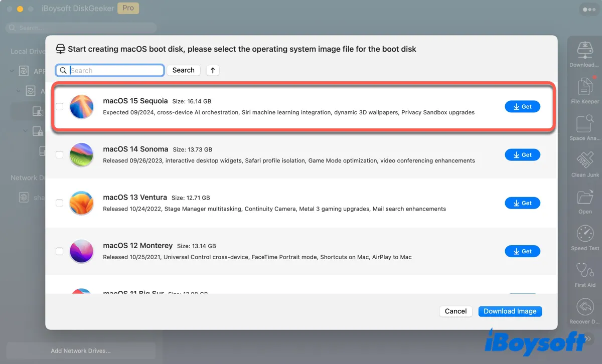Click the Size: 13.14 GB text
This screenshot has width=602, height=364.
[x=197, y=246]
